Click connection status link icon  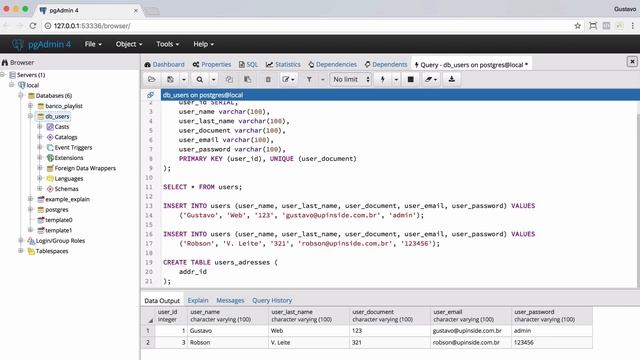(x=151, y=95)
